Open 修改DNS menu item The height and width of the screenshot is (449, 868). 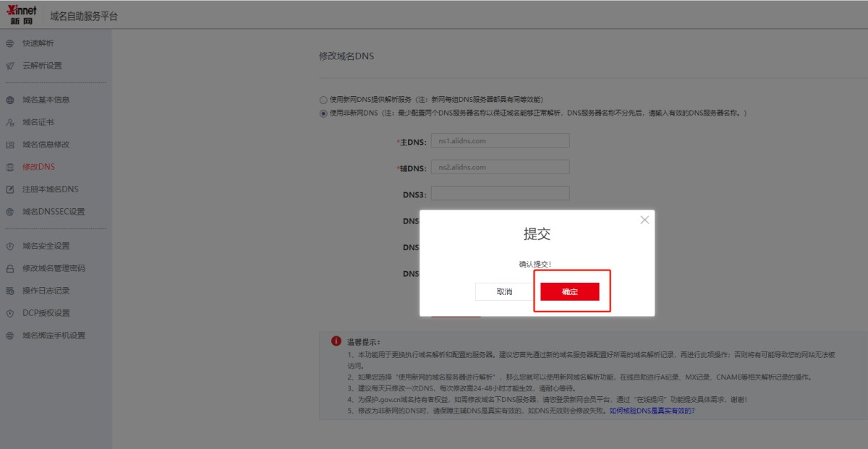coord(38,167)
